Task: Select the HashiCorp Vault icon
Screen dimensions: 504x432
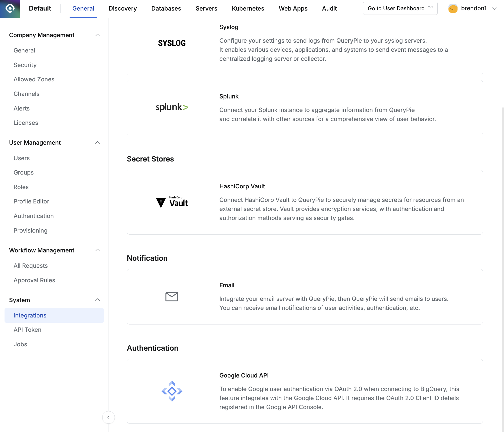Action: (172, 201)
